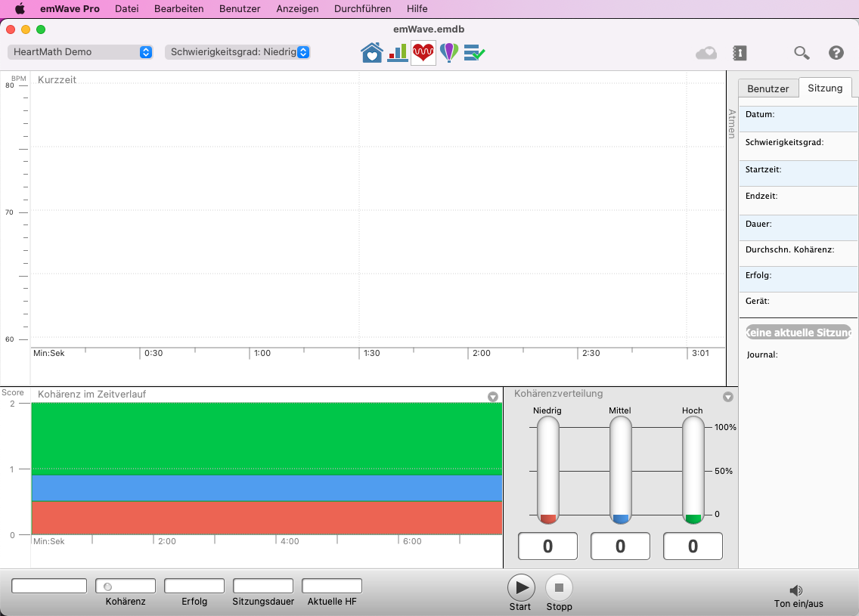Start the session with the play button
The width and height of the screenshot is (859, 616).
click(x=521, y=588)
